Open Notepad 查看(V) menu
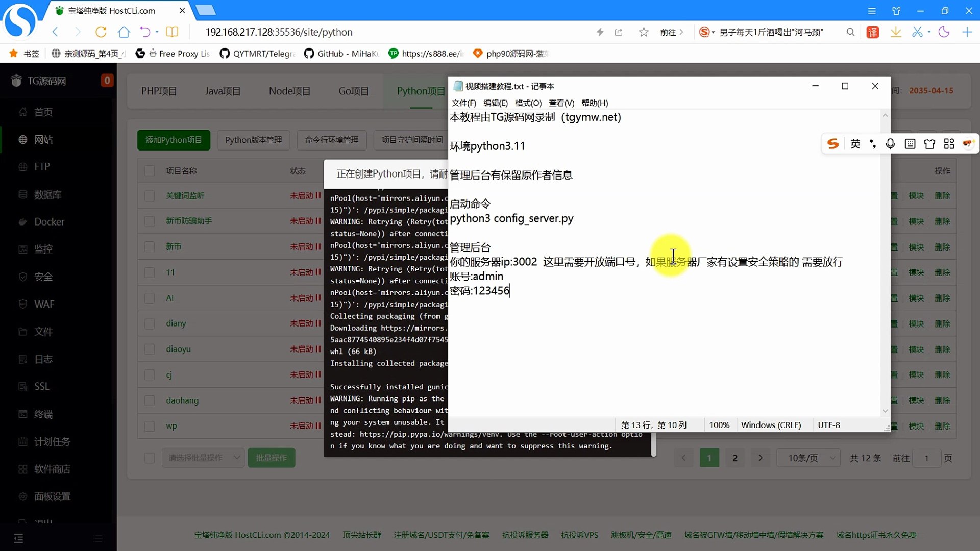This screenshot has height=551, width=980. (561, 103)
